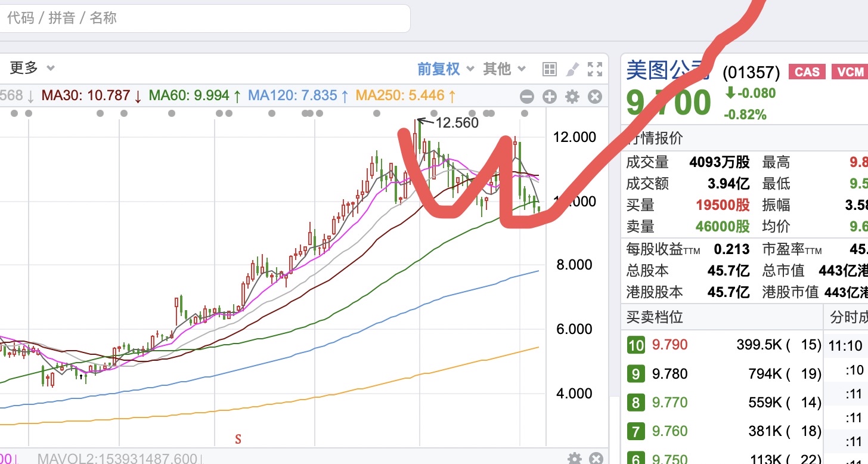Click the -0.82% change text
The width and height of the screenshot is (868, 464).
745,115
